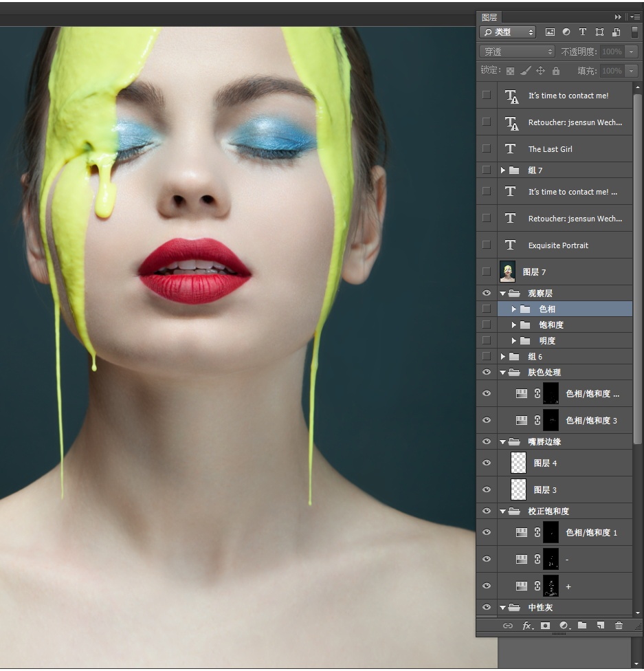Click the 不透明度 value field
Viewport: 644px width, 671px height.
click(x=612, y=52)
